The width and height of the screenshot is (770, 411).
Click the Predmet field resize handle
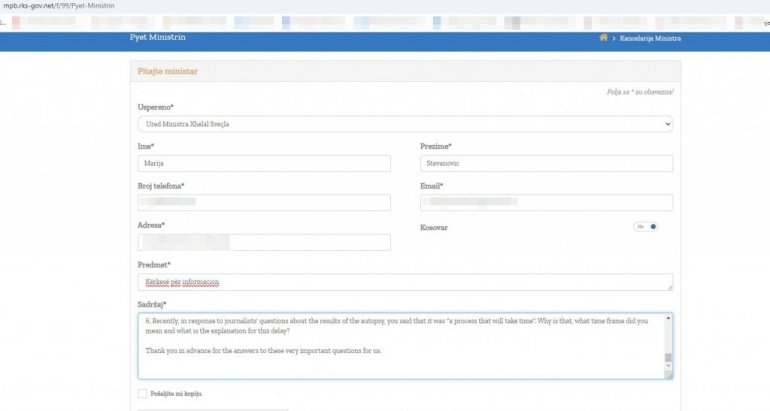[668, 288]
